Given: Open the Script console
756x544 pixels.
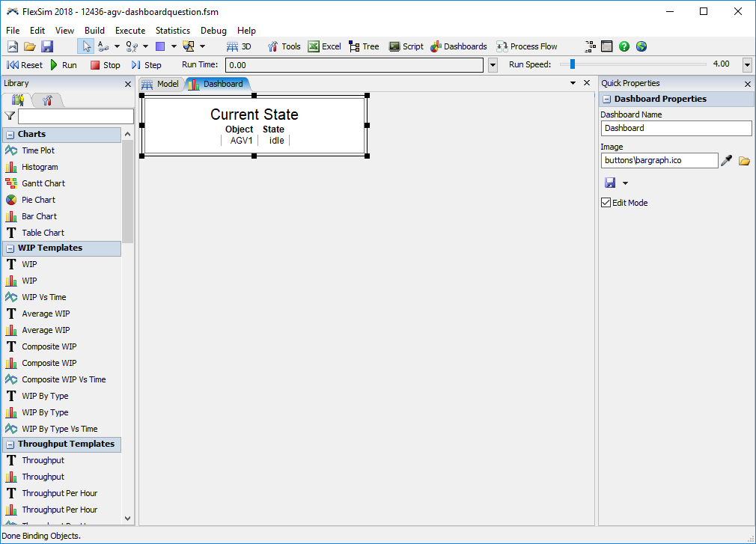Looking at the screenshot, I should 406,46.
